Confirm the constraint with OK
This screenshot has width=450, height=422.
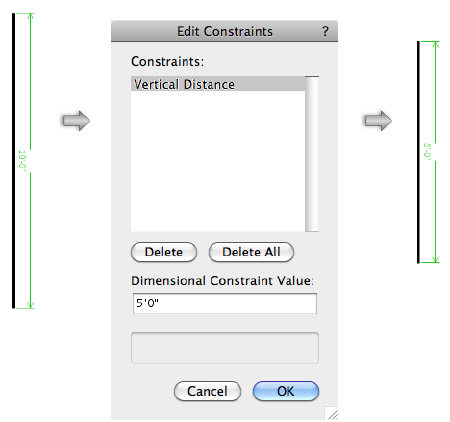tap(286, 391)
